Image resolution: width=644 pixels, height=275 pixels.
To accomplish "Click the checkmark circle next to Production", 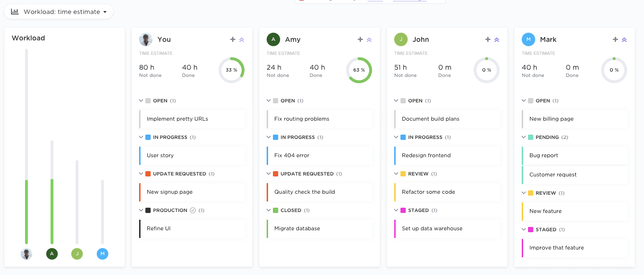I will tap(193, 210).
